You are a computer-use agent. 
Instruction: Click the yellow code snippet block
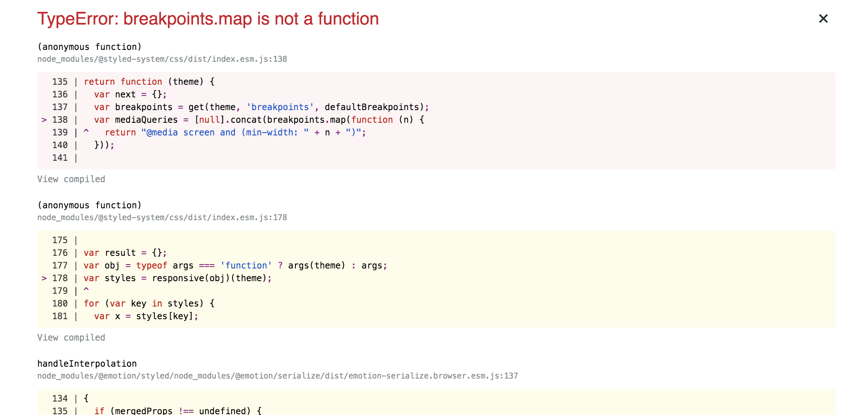(x=436, y=279)
